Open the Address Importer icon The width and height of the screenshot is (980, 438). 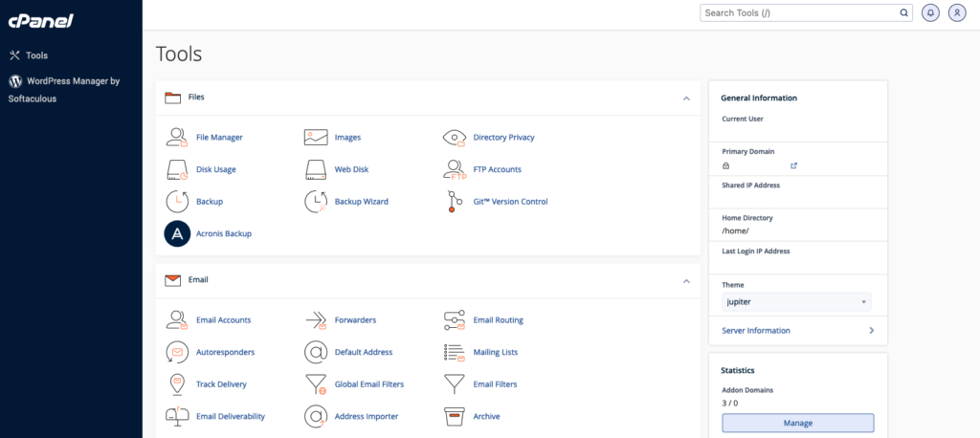point(316,416)
